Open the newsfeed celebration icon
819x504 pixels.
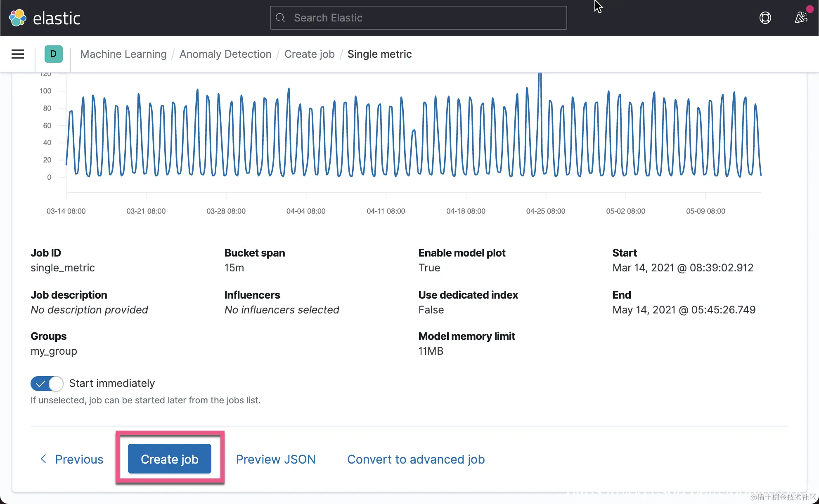coord(801,18)
